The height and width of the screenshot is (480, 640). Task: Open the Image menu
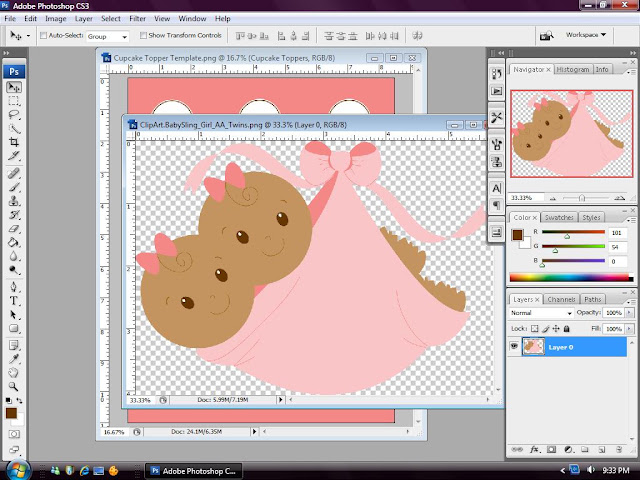56,18
